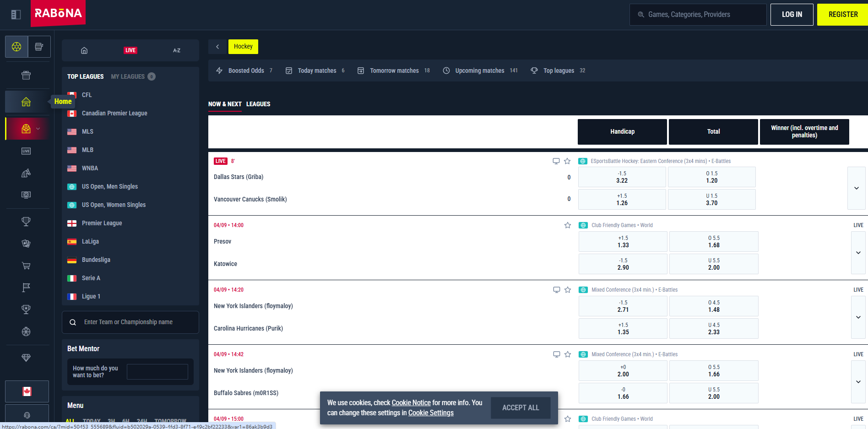Image resolution: width=868 pixels, height=429 pixels.
Task: Open the Cookie Settings link
Action: 431,413
